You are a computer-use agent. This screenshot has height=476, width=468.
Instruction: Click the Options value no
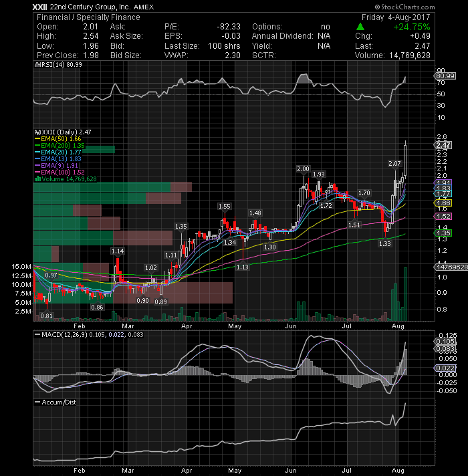point(326,27)
